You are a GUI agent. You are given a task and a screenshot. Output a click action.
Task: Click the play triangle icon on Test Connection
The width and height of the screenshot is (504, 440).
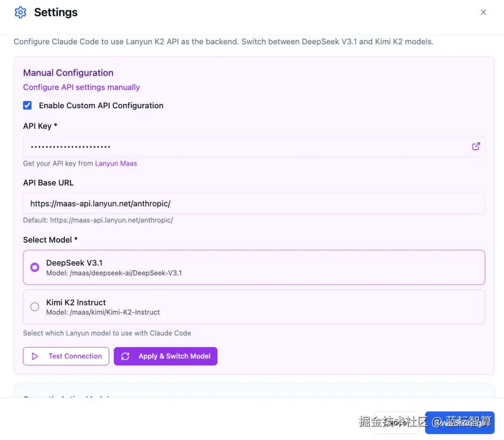[x=35, y=356]
